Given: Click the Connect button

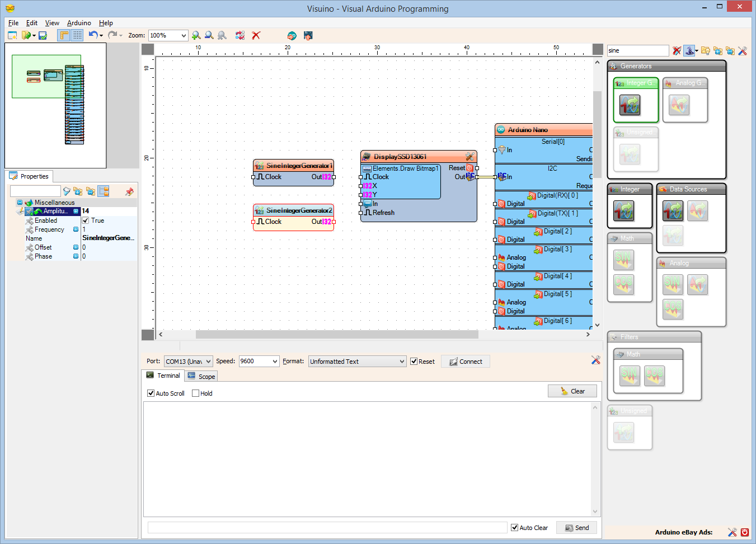Looking at the screenshot, I should coord(465,361).
